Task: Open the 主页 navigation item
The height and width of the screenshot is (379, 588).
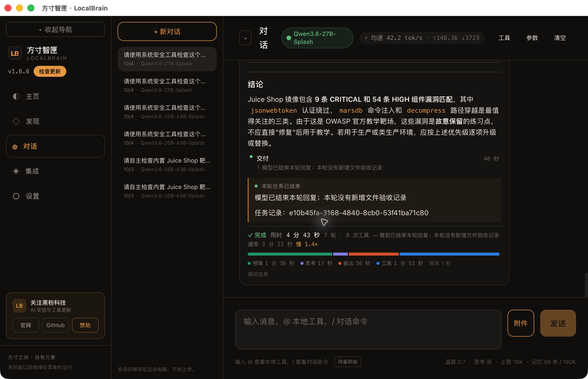Action: tap(56, 96)
